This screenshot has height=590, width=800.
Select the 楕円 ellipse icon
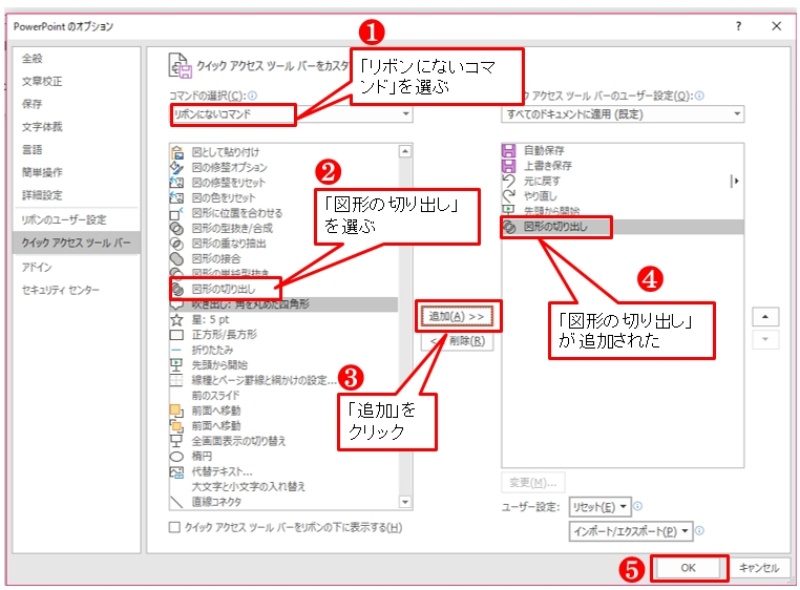coord(177,455)
